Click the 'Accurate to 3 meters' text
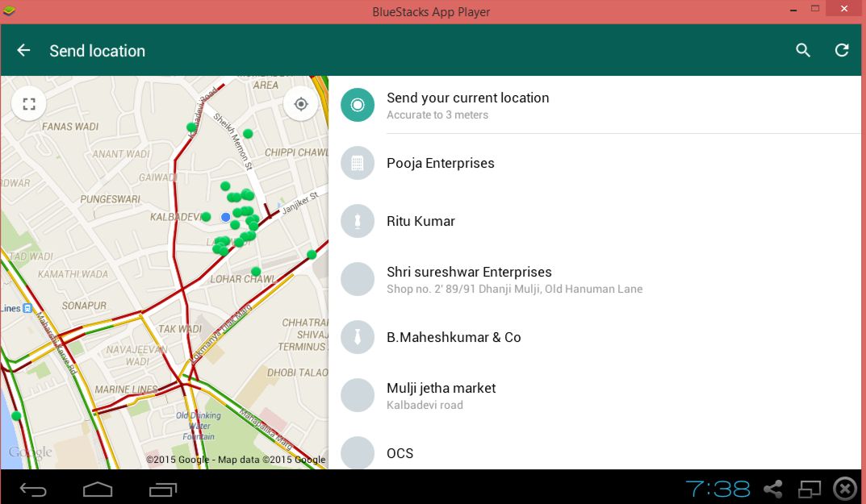The height and width of the screenshot is (504, 866). [x=437, y=115]
